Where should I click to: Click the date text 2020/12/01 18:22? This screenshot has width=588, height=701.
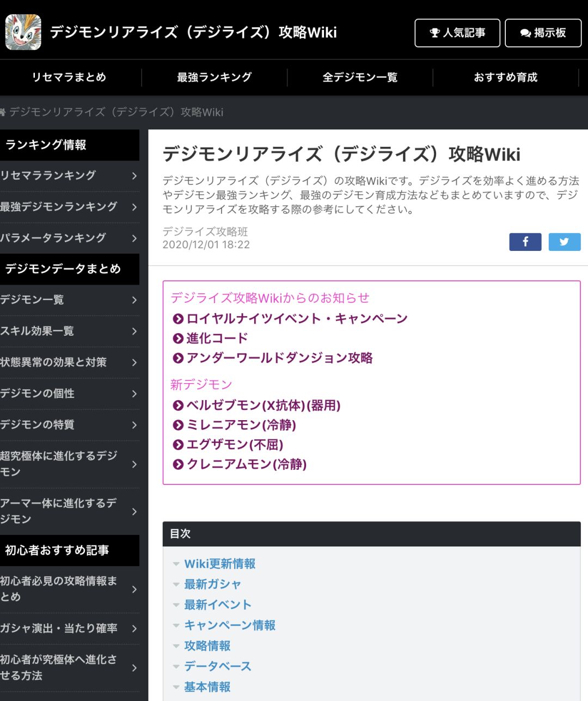click(x=206, y=245)
